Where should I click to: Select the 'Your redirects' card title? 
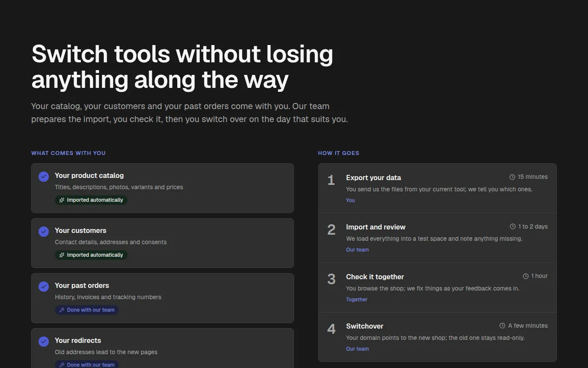pos(78,340)
